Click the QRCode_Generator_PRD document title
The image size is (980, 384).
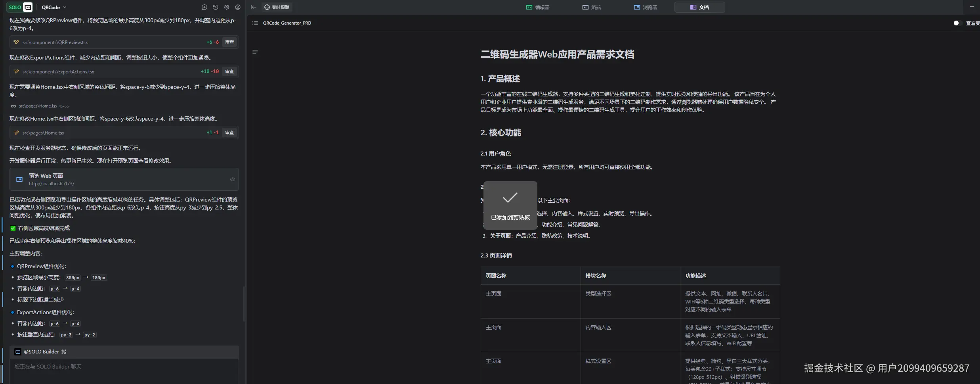(x=287, y=23)
